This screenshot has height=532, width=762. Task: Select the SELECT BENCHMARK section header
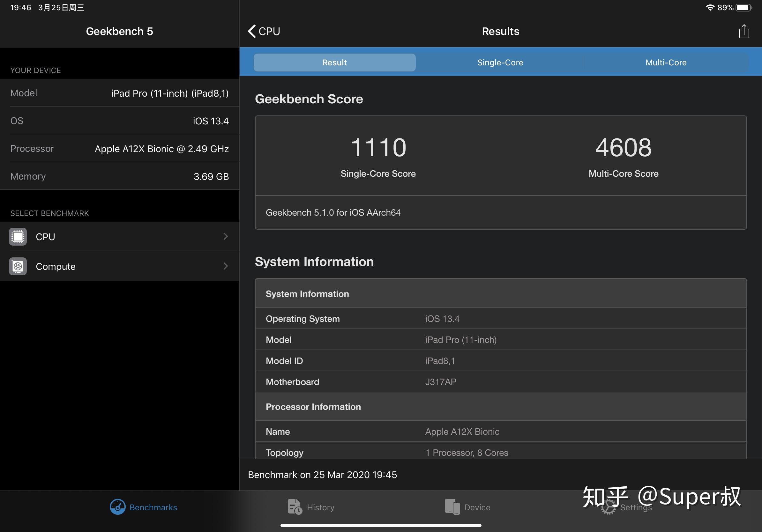click(49, 213)
